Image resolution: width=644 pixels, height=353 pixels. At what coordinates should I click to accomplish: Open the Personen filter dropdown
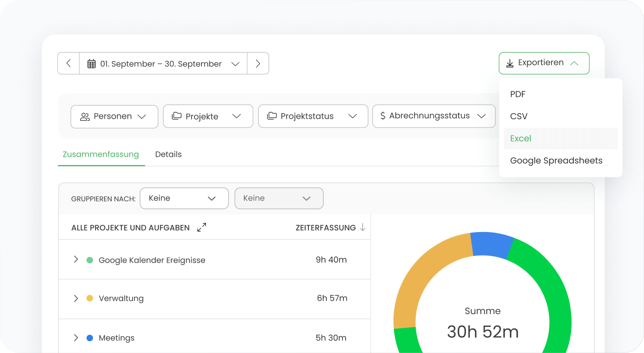114,116
